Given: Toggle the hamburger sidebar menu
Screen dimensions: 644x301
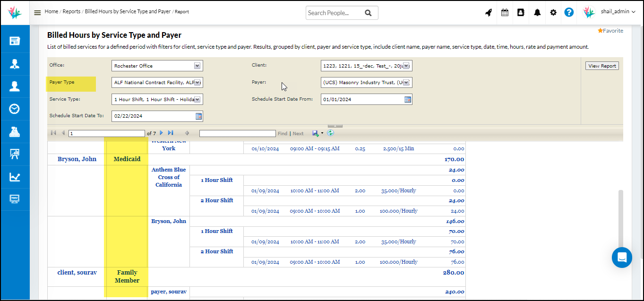Looking at the screenshot, I should pos(37,13).
